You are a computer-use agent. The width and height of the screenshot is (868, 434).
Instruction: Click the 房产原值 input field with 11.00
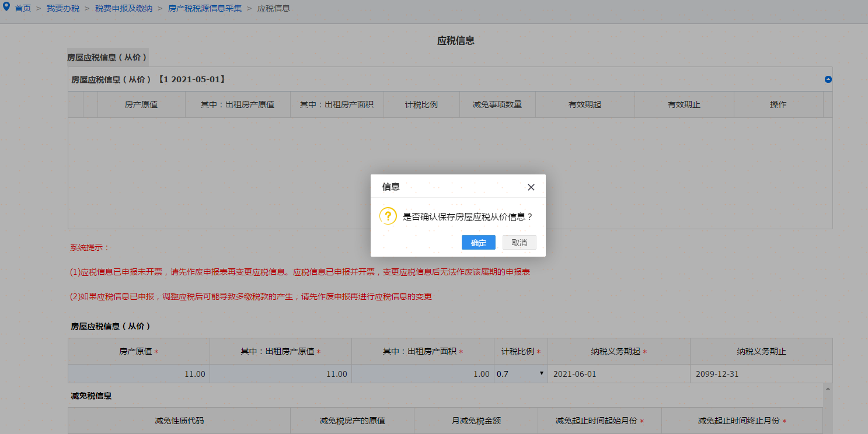pyautogui.click(x=139, y=374)
